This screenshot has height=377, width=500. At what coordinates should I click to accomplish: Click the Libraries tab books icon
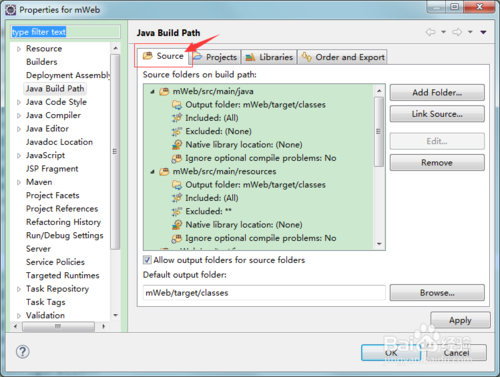click(x=250, y=57)
